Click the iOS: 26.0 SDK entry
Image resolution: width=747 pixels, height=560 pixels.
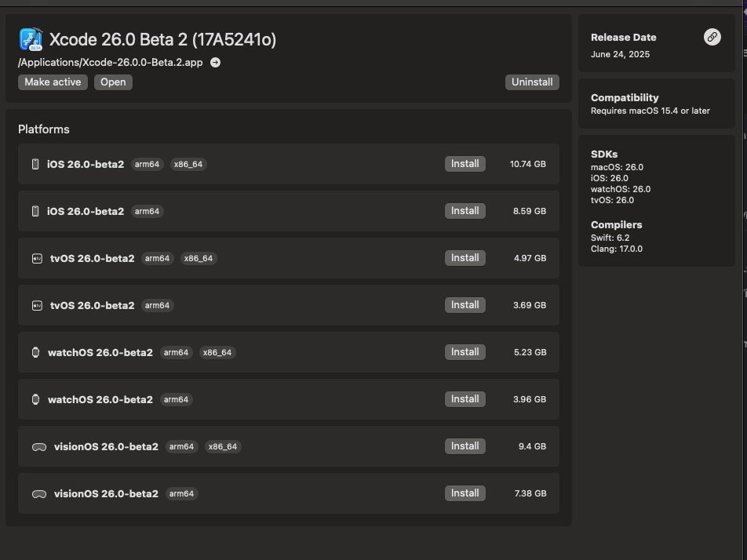(610, 178)
